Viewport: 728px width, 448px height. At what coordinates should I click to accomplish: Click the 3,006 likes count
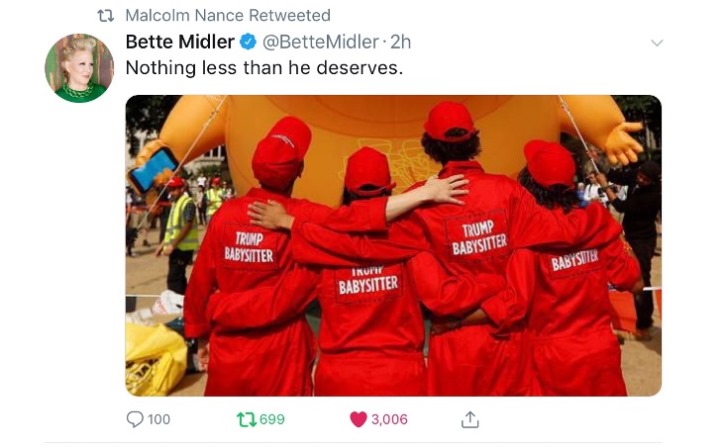389,419
